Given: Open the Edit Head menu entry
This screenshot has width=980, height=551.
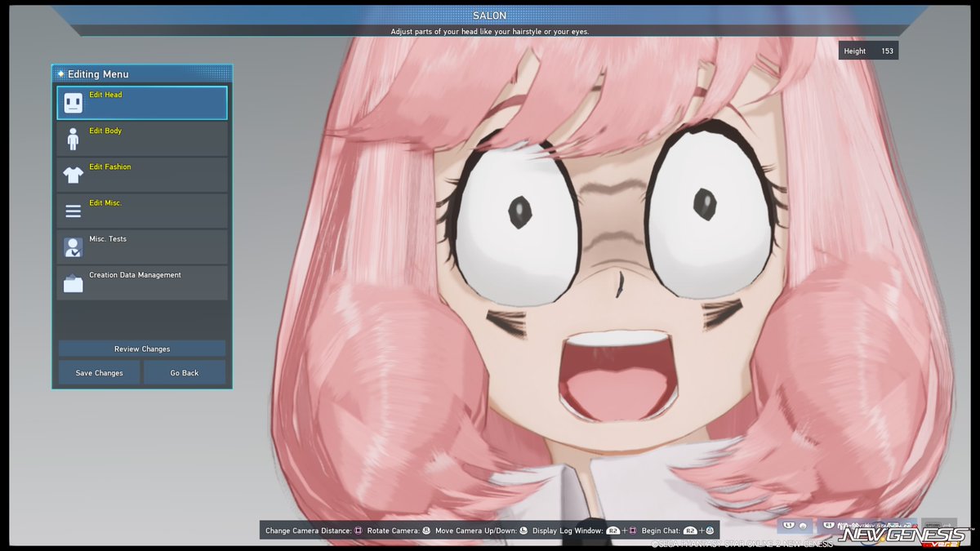Looking at the screenshot, I should 142,103.
